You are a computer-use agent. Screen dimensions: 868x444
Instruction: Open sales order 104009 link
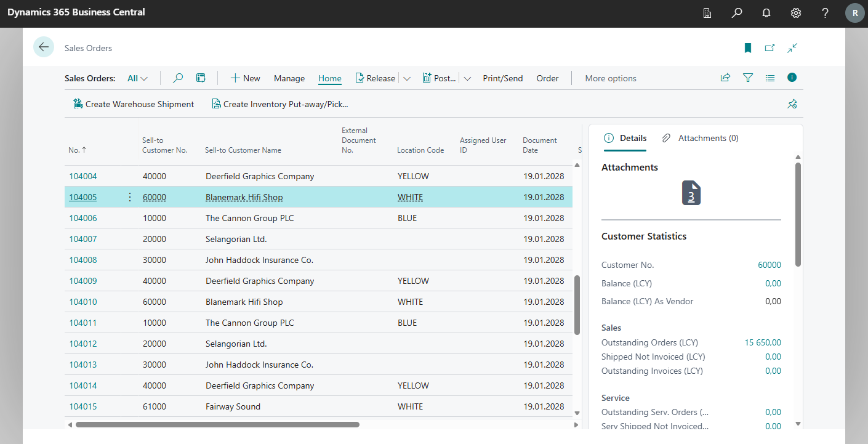coord(83,281)
